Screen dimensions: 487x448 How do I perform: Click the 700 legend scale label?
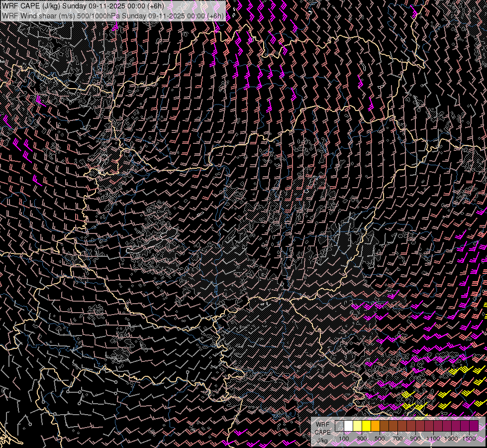[397, 439]
